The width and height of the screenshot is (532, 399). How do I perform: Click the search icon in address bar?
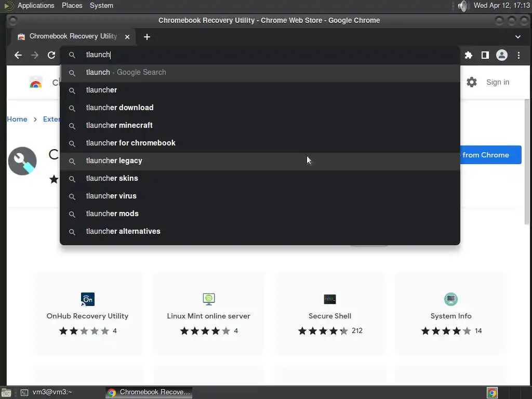(72, 55)
